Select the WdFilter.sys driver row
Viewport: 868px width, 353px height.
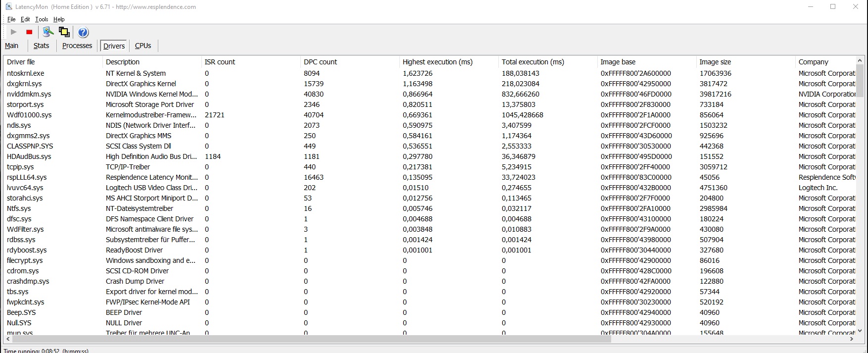430,229
